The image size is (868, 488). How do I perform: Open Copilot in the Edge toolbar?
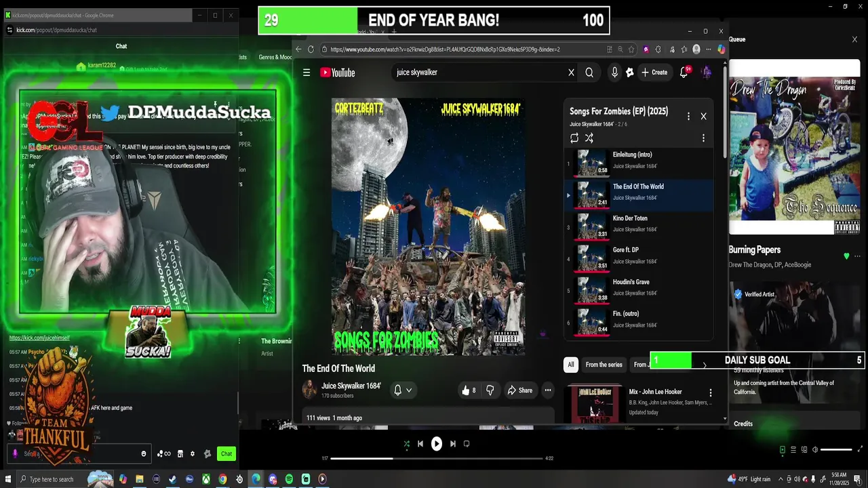pyautogui.click(x=722, y=49)
